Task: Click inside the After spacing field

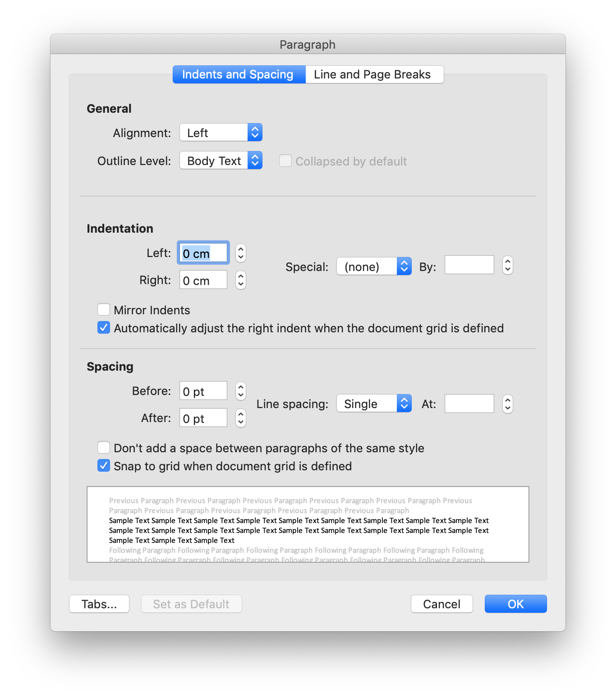Action: pos(203,418)
